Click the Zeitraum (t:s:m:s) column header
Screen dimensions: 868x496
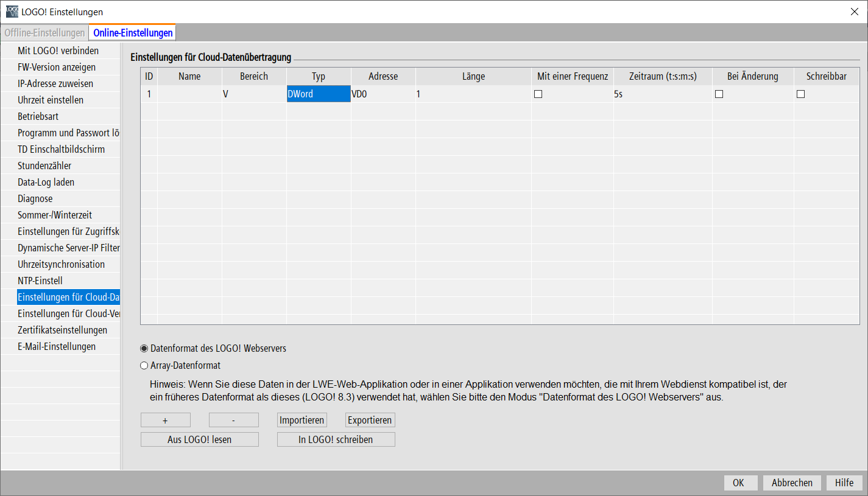click(x=663, y=76)
